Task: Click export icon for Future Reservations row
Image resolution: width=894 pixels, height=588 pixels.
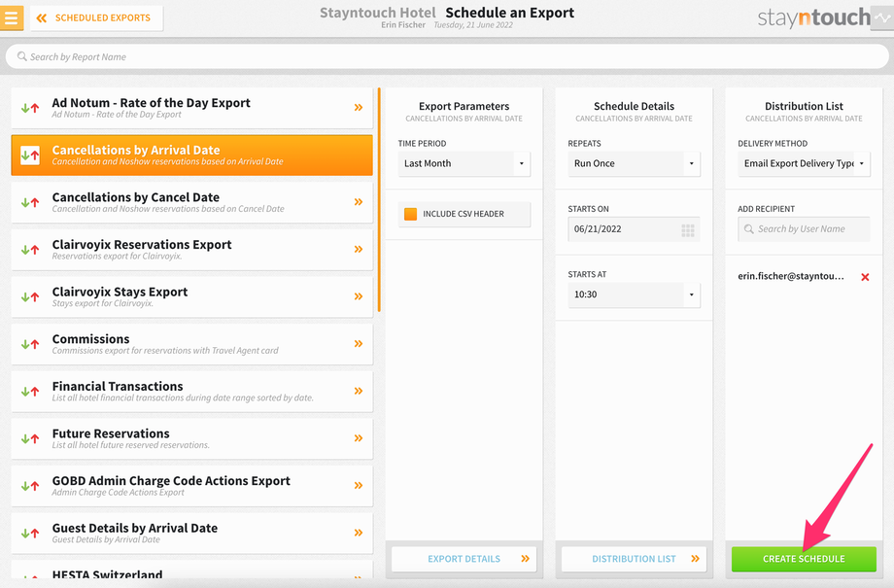Action: click(30, 438)
